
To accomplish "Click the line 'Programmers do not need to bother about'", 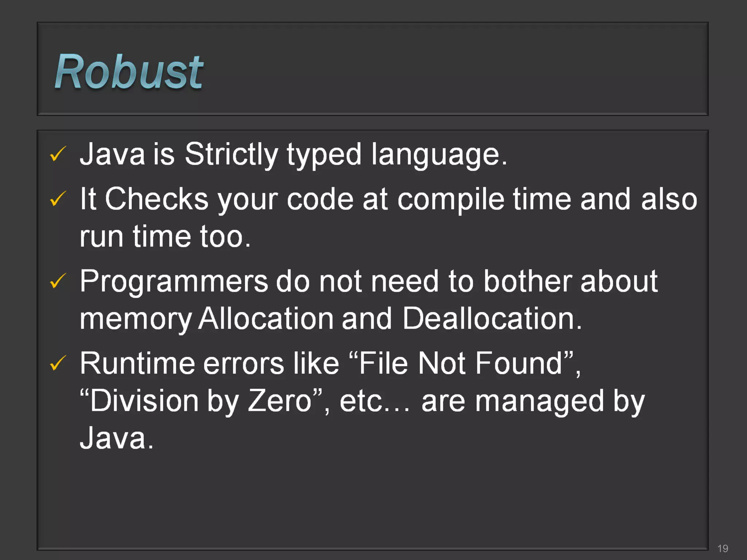I will [369, 282].
